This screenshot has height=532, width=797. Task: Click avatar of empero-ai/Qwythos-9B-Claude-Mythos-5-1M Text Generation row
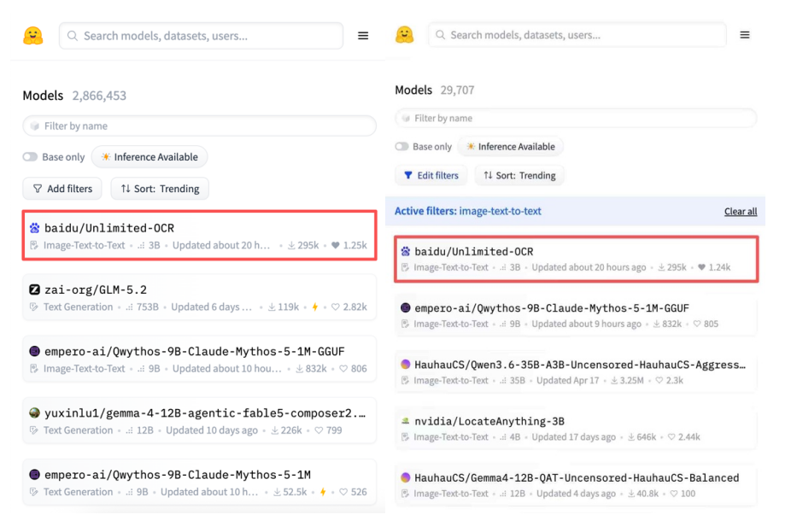click(x=34, y=475)
